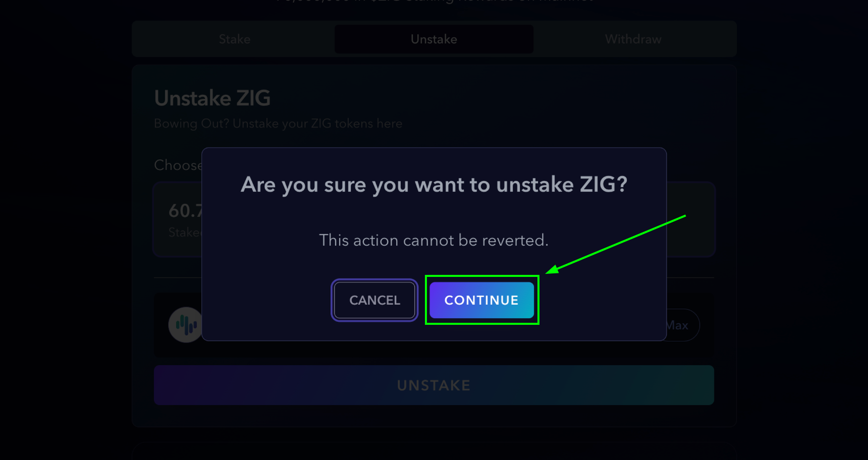Image resolution: width=868 pixels, height=460 pixels.
Task: Click Max to fill the maximum amount
Action: 677,324
